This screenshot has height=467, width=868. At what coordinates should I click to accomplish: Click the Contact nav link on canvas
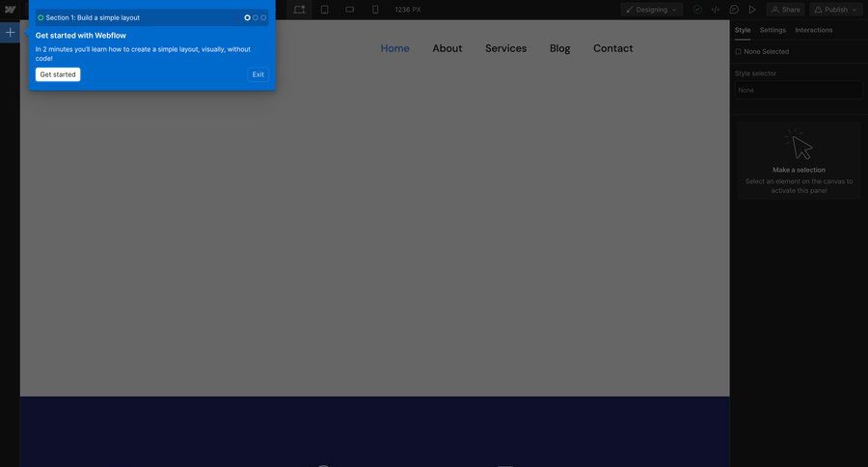pyautogui.click(x=612, y=48)
